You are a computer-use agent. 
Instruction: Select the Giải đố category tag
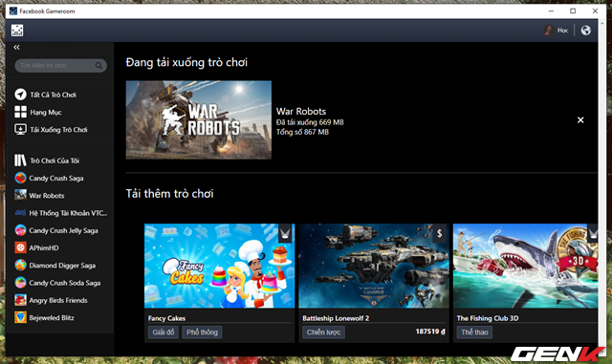click(x=164, y=332)
